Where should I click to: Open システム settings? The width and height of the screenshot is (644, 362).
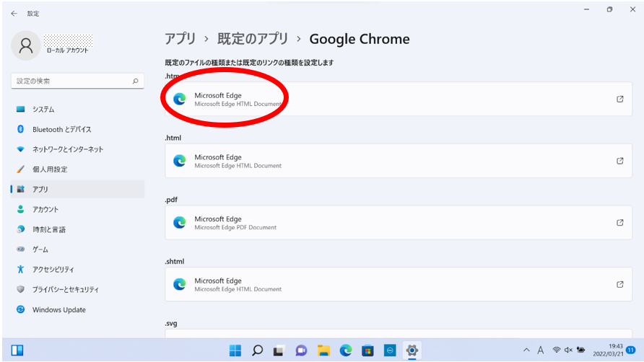77,109
